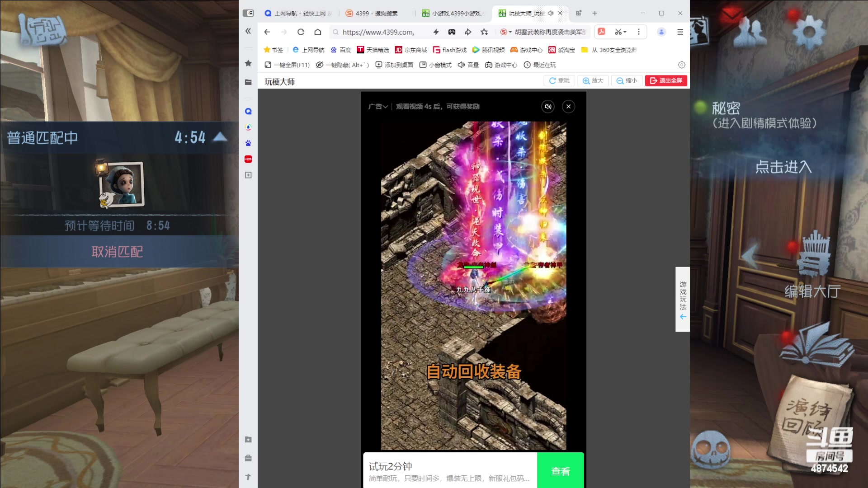Open the toolbox briefcase icon in the sidebar
Image resolution: width=868 pixels, height=488 pixels.
tap(248, 458)
